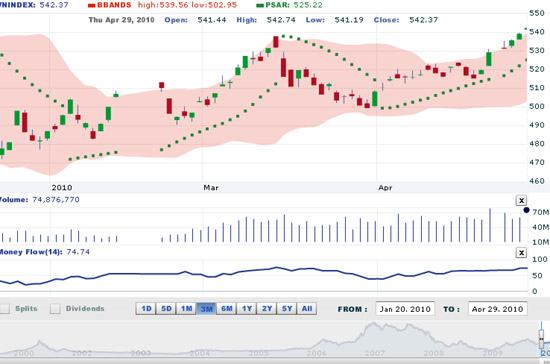Click the 2010 axis label
This screenshot has height=364, width=550.
[62, 188]
